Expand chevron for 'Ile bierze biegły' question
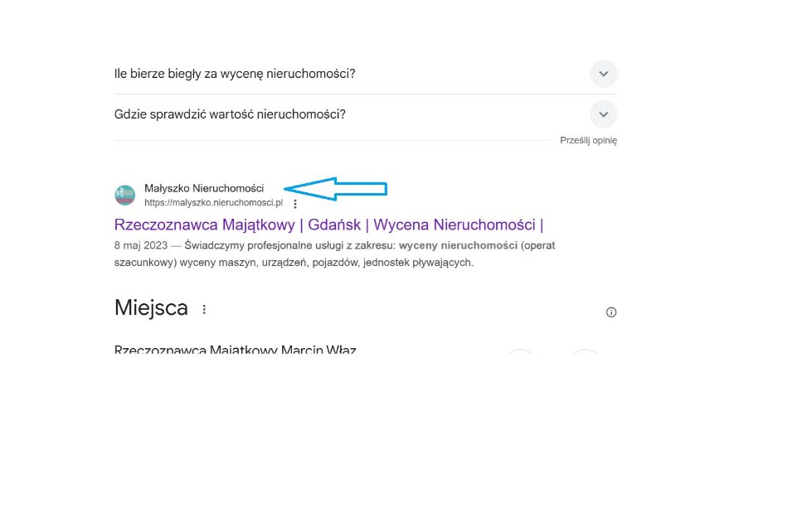This screenshot has height=532, width=812. coord(603,74)
